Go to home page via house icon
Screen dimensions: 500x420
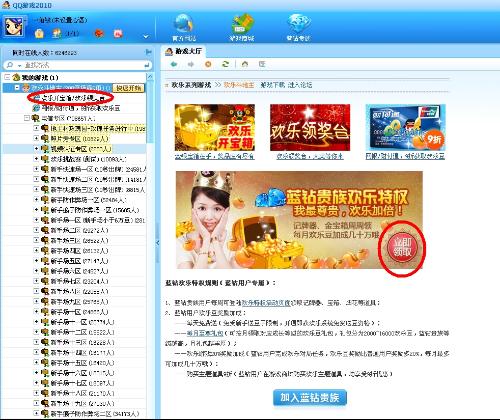tap(245, 64)
